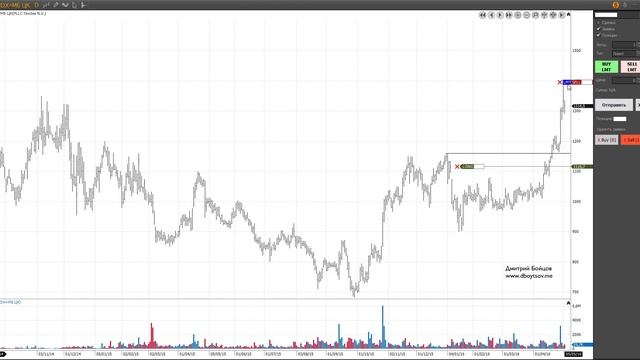The width and height of the screenshot is (640, 360).
Task: Click the SELL LMT button
Action: [631, 67]
